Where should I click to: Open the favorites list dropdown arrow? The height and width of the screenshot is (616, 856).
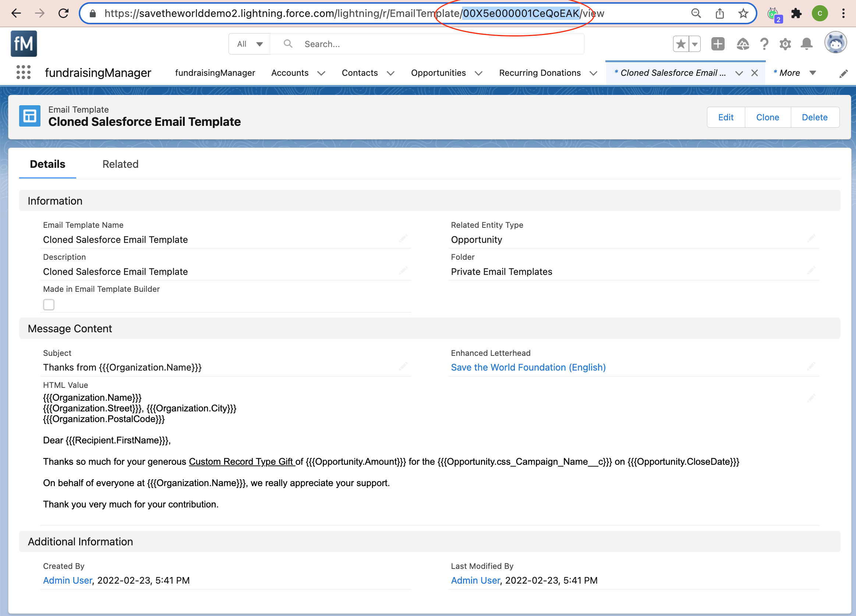click(695, 44)
